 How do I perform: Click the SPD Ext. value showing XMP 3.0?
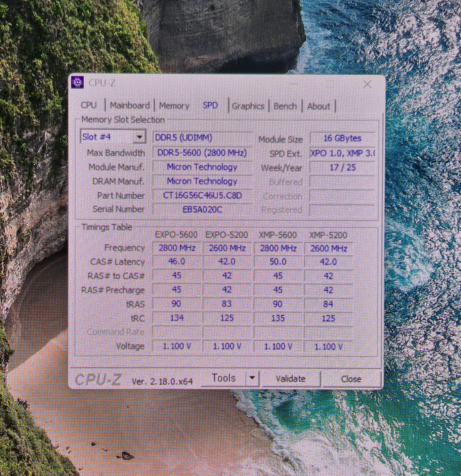[x=342, y=153]
